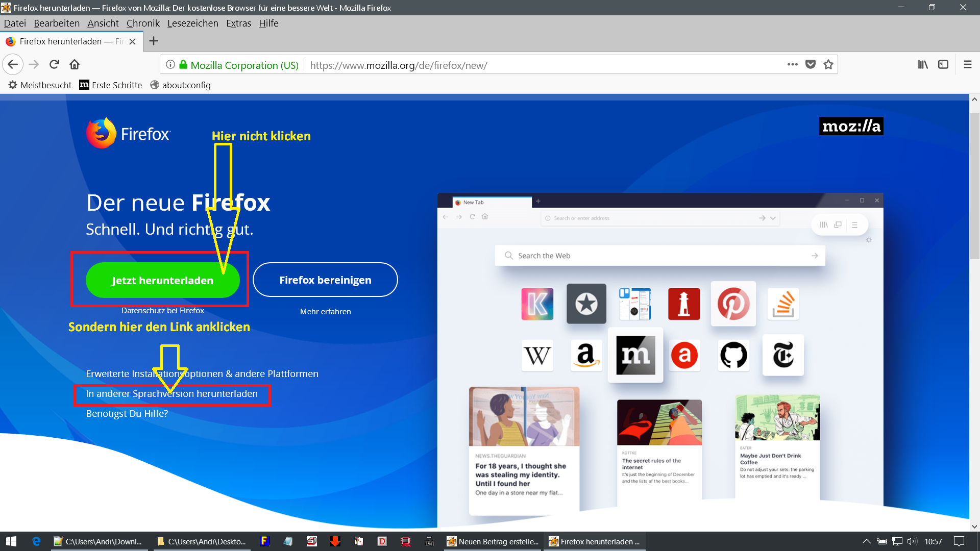
Task: Click the Firefox logo on the page
Action: [x=128, y=133]
